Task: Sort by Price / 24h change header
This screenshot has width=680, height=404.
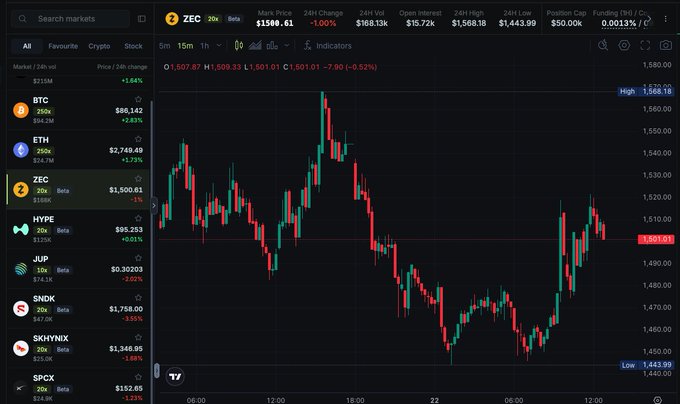Action: pyautogui.click(x=122, y=67)
